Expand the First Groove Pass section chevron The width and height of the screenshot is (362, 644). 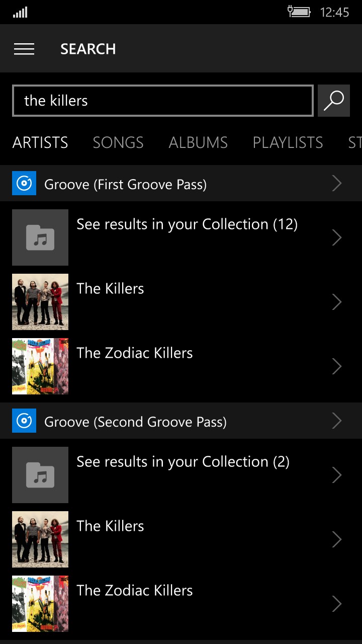coord(337,184)
